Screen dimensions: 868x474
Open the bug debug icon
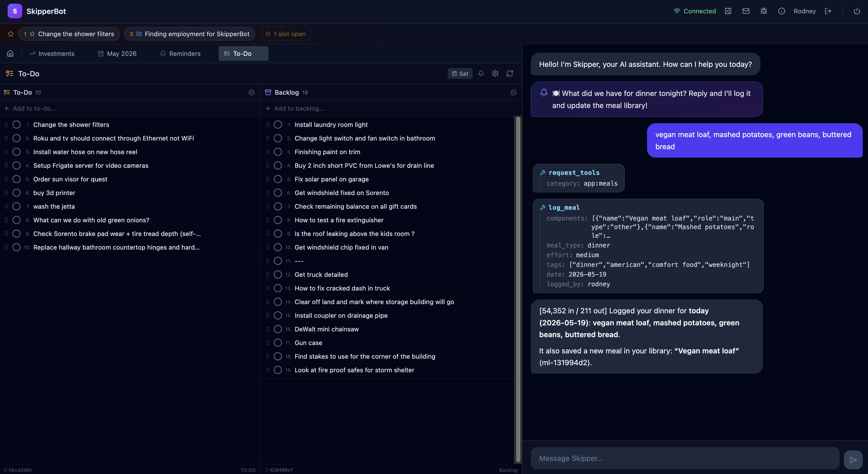point(764,11)
